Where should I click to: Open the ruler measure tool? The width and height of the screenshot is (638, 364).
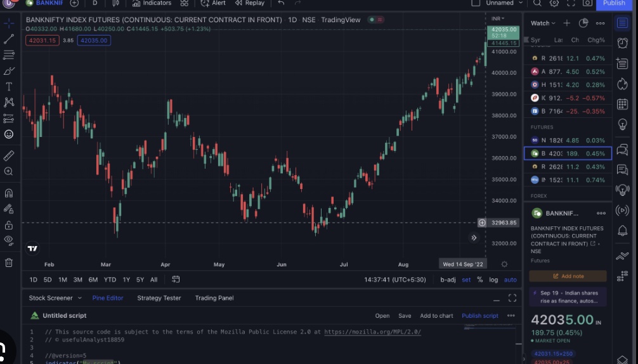coord(9,155)
